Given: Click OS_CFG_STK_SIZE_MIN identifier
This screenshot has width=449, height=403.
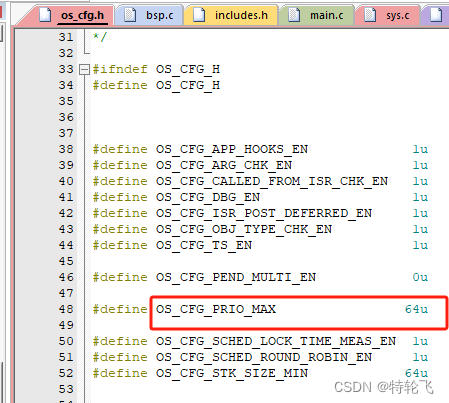Looking at the screenshot, I should tap(232, 374).
